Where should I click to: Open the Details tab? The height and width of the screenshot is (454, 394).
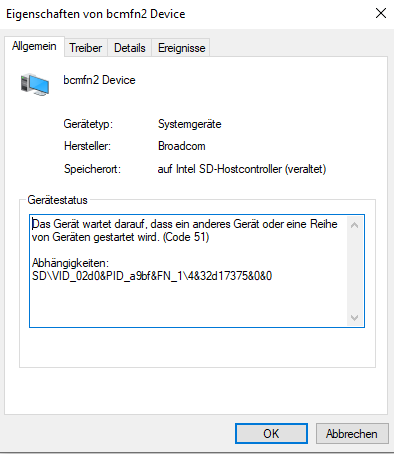point(130,48)
